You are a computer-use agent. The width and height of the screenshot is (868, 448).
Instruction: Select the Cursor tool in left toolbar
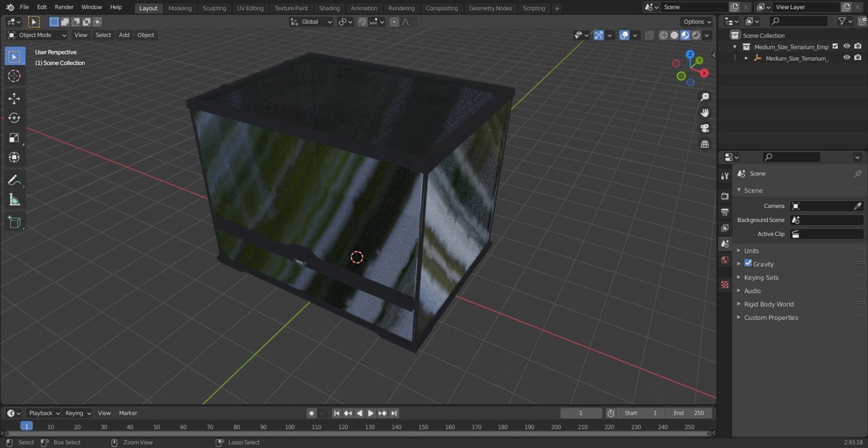click(x=14, y=76)
